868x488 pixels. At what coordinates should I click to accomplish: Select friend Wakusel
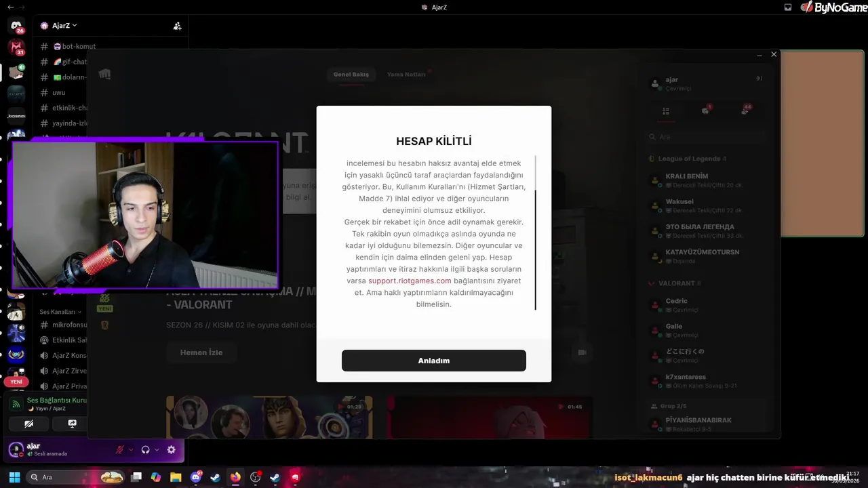click(705, 205)
